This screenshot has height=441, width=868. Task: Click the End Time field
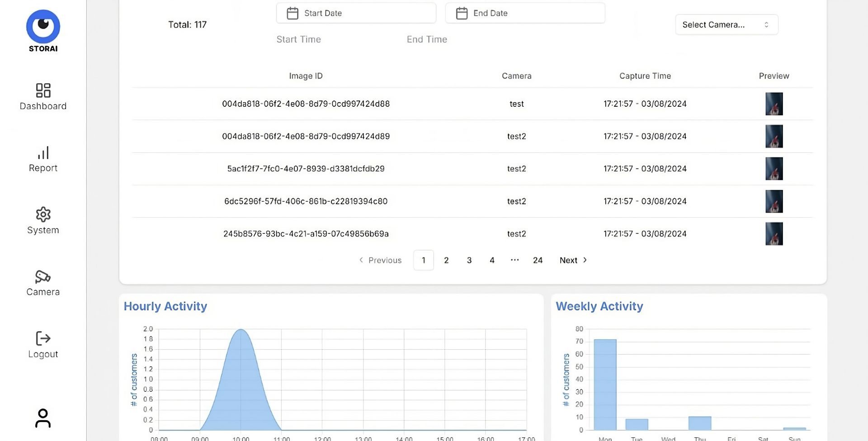pyautogui.click(x=427, y=39)
